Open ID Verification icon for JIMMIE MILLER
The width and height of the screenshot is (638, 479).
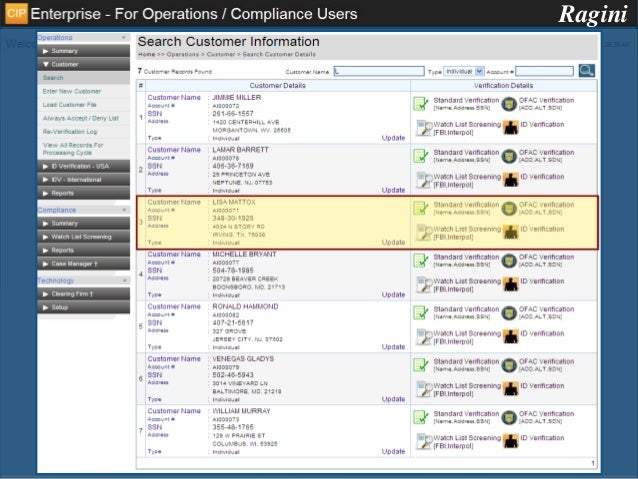510,128
